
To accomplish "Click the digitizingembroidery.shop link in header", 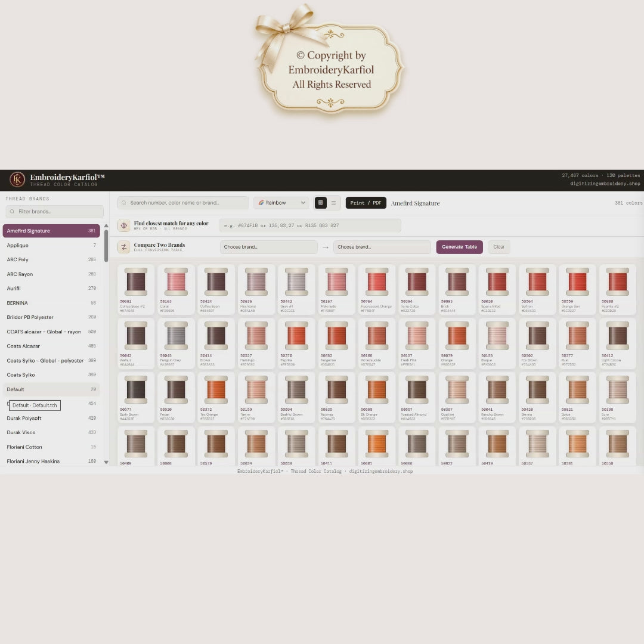I will click(x=605, y=184).
